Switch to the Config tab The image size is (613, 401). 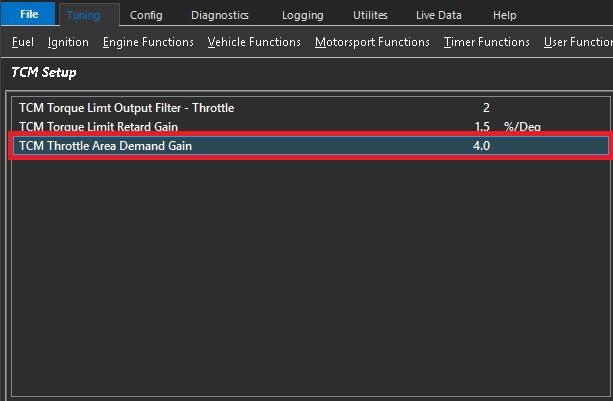(146, 15)
